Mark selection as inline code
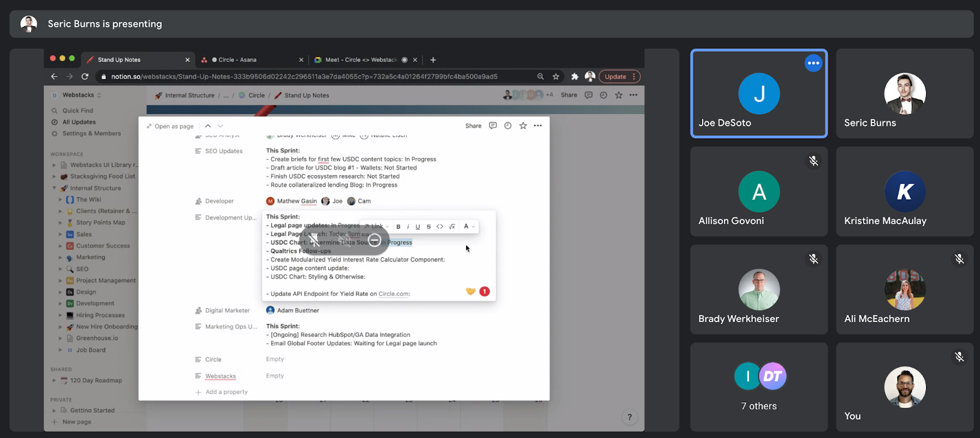The height and width of the screenshot is (438, 980). click(440, 227)
